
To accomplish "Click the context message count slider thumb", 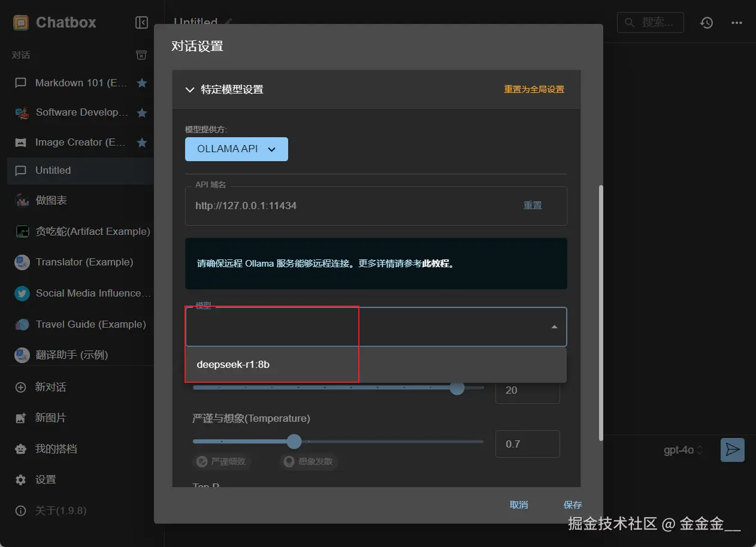I will pos(457,388).
